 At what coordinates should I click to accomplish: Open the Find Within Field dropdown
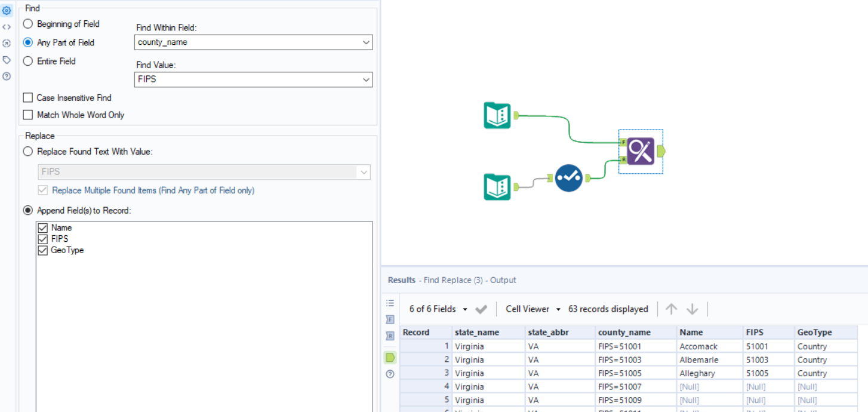365,42
